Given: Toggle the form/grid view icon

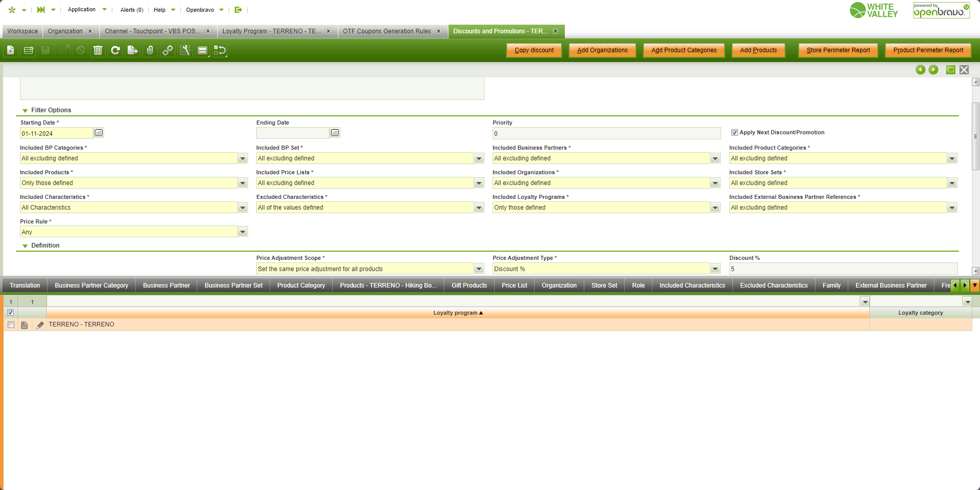Looking at the screenshot, I should point(202,50).
